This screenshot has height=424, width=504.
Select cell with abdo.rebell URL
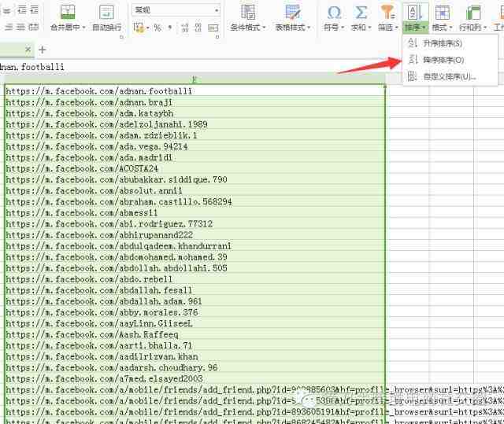click(195, 279)
